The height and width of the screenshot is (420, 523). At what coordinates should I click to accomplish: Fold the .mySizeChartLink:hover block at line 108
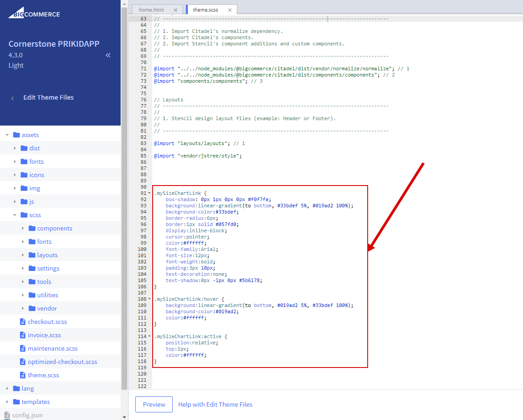coord(150,299)
